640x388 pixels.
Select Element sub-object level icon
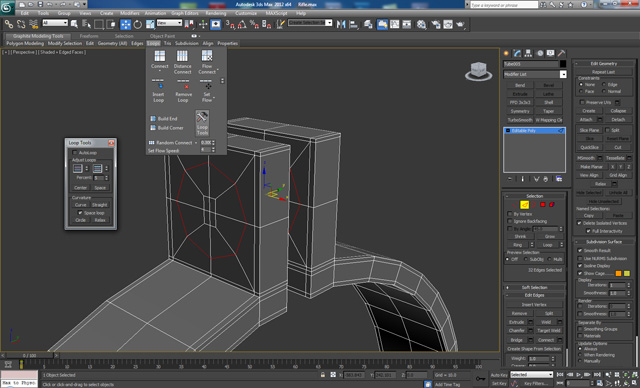point(552,205)
